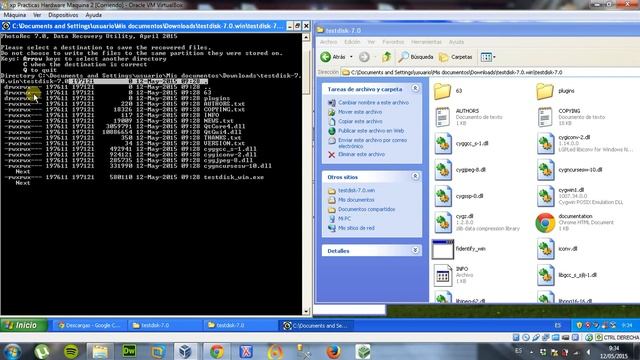Image resolution: width=640 pixels, height=360 pixels.
Task: Open the Atrás history dropdown arrow
Action: pos(351,57)
